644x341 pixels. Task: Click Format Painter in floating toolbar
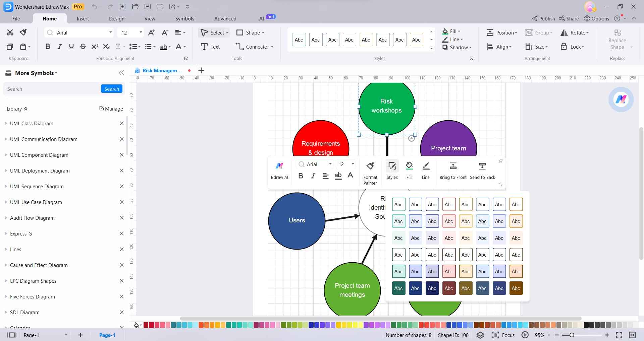[x=370, y=173]
